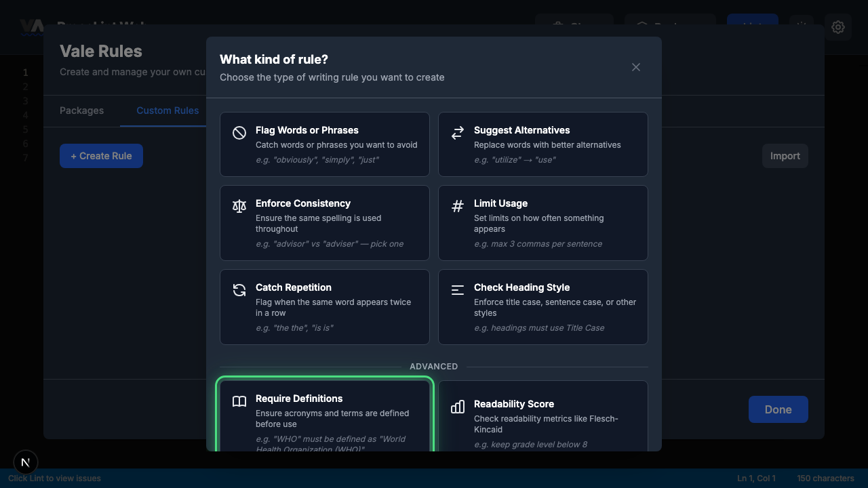Select the Enforce Consistency scales icon

pos(239,206)
